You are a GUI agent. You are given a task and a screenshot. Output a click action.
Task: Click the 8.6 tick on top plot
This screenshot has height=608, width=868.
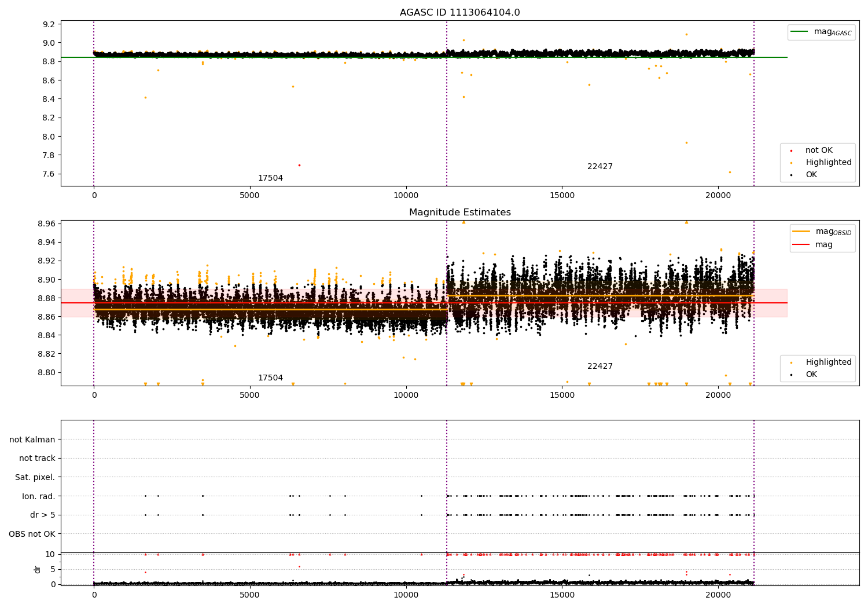(x=49, y=80)
